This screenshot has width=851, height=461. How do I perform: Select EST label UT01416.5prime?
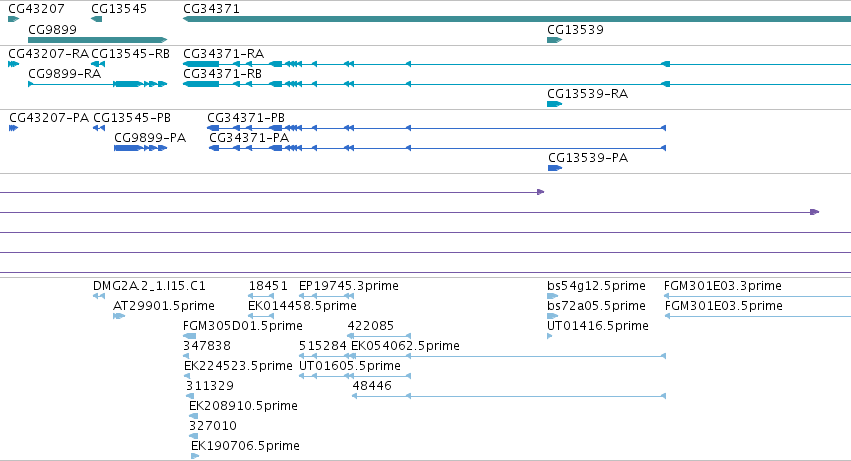click(x=598, y=326)
